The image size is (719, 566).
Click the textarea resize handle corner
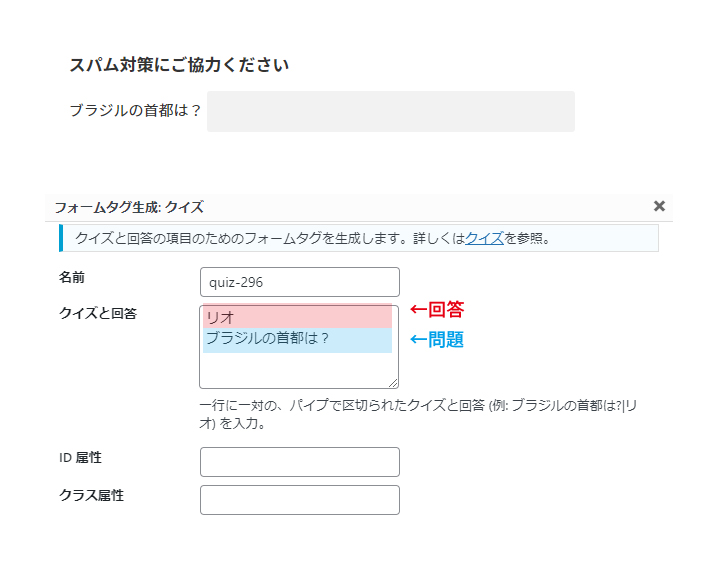(x=394, y=383)
